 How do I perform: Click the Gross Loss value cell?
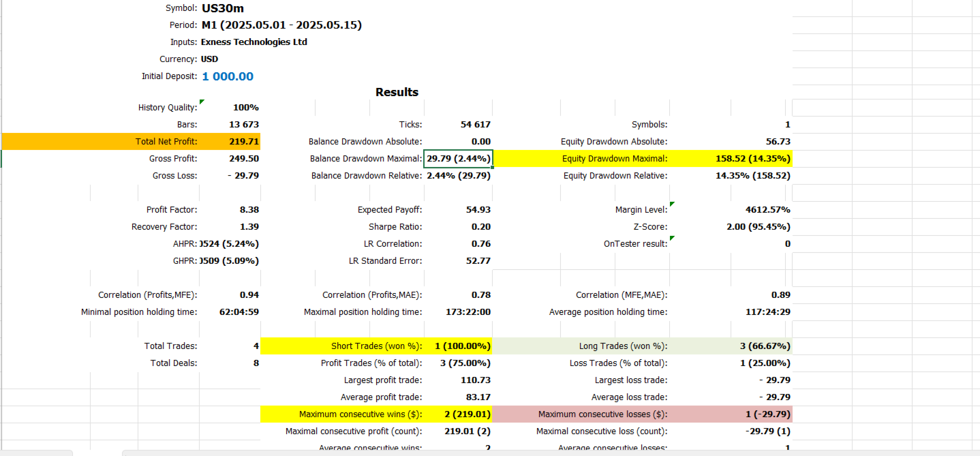243,176
